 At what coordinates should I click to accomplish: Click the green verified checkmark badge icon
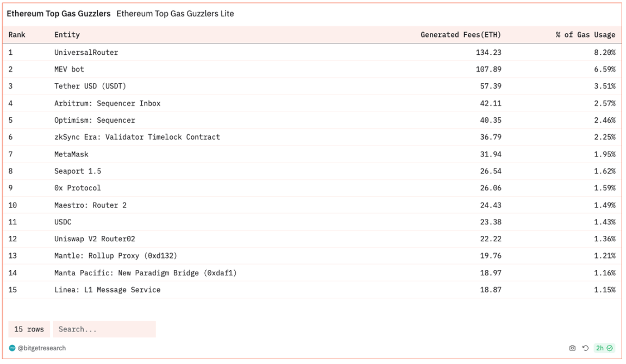[610, 348]
